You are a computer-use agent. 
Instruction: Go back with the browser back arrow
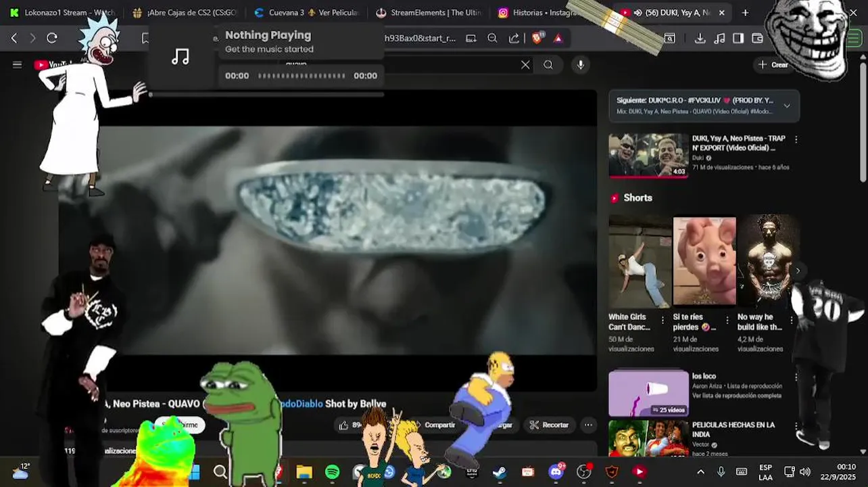click(14, 39)
